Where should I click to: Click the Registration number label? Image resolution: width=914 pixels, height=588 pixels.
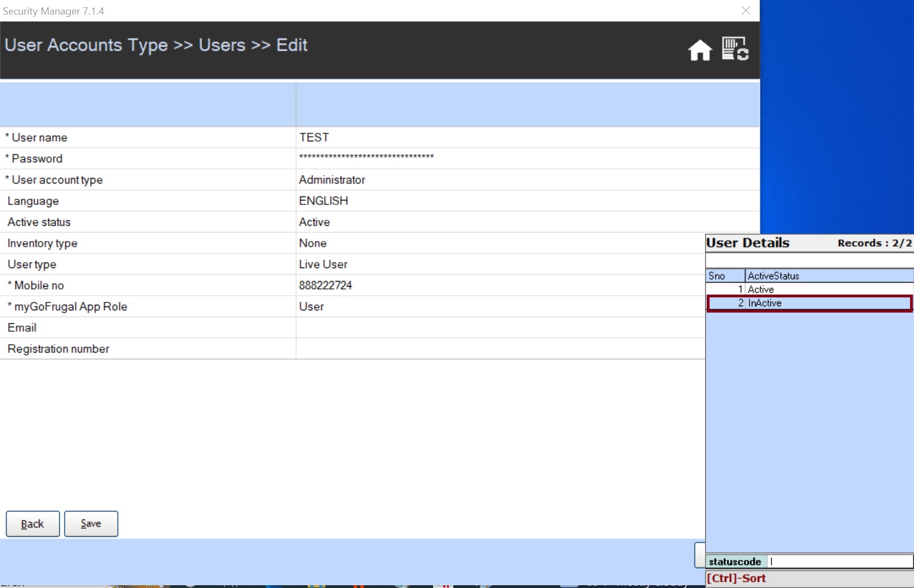(59, 349)
